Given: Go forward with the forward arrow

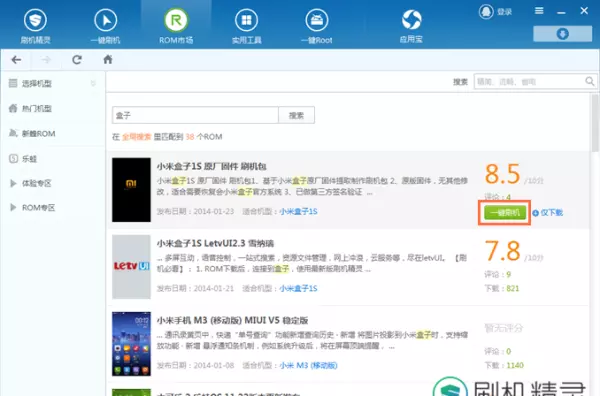Looking at the screenshot, I should coord(46,60).
